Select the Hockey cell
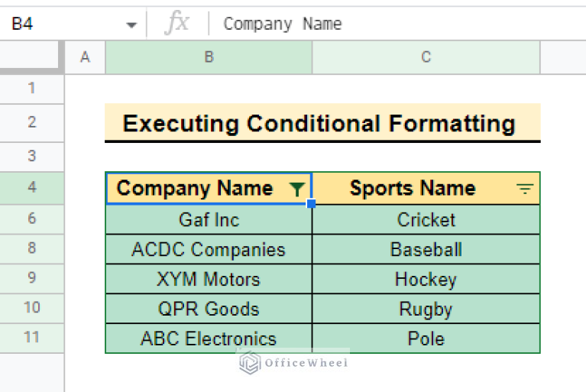The height and width of the screenshot is (392, 586). [426, 279]
